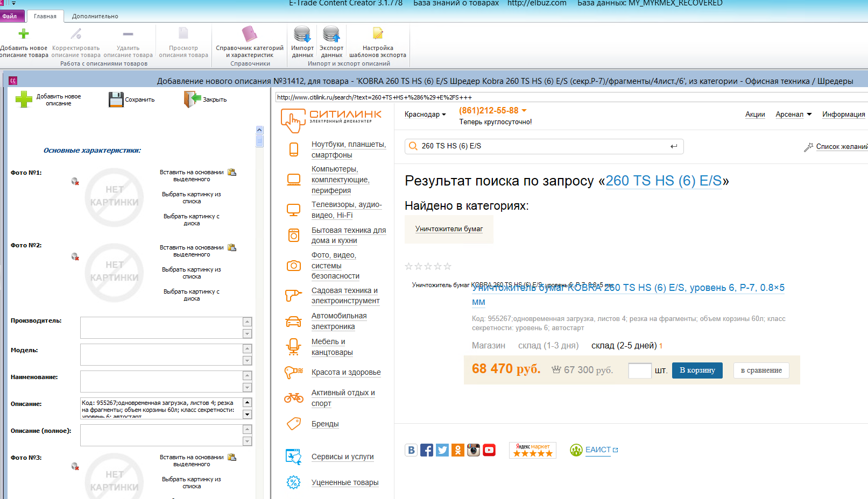Delete the Фото №2 picture with its small remove icon
The height and width of the screenshot is (499, 868).
click(x=75, y=256)
